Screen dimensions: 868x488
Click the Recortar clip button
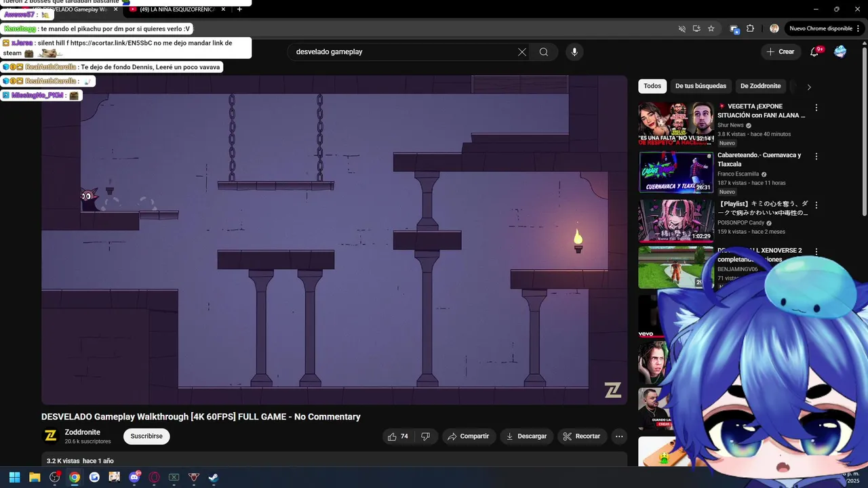click(582, 436)
